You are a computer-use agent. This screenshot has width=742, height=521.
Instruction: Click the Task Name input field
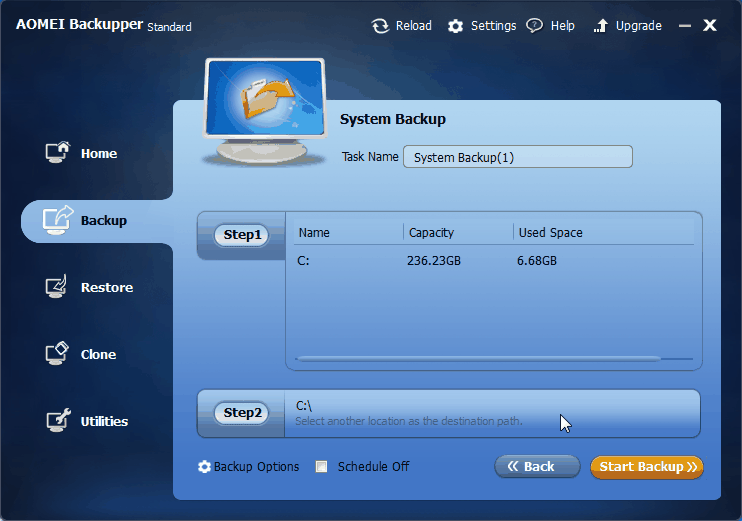point(518,157)
